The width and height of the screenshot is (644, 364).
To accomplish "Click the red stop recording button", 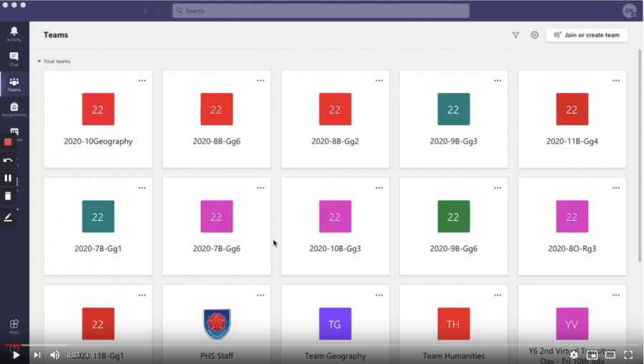I will point(8,142).
